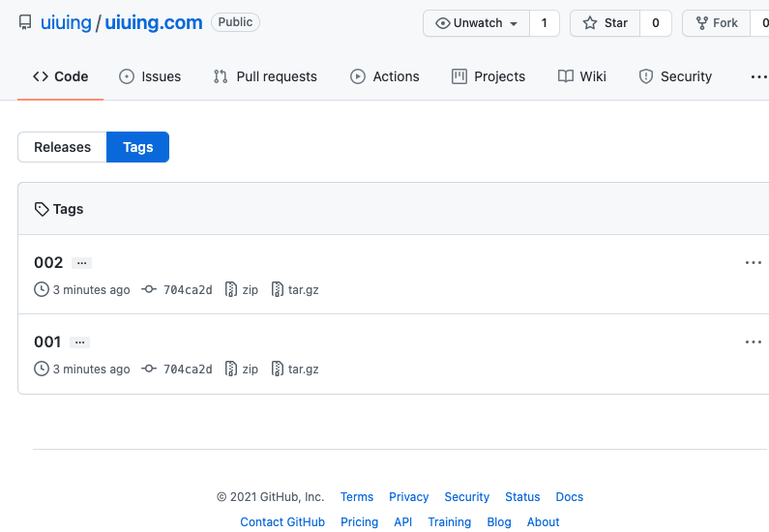Open the Blog footer link
The image size is (769, 532).
(x=499, y=521)
